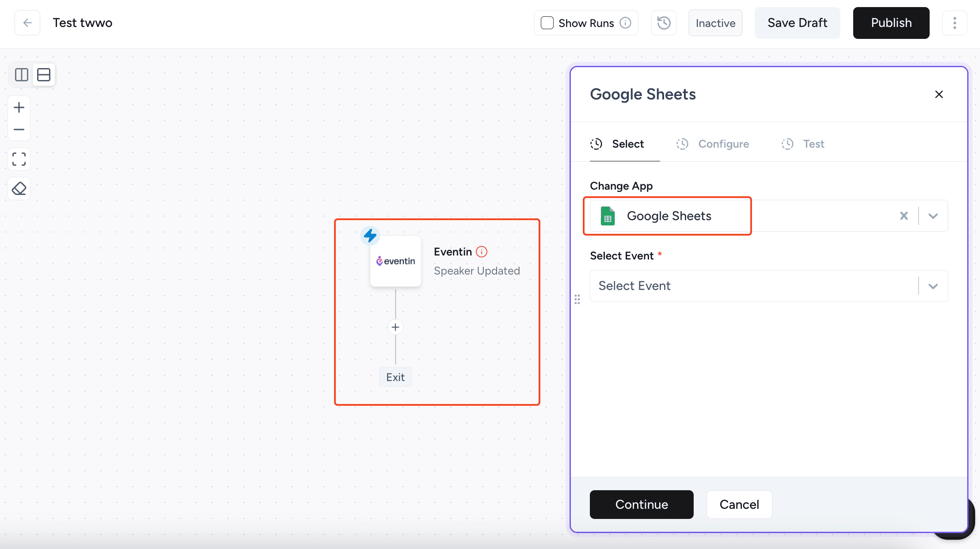Click the Speaker Updated label
The width and height of the screenshot is (980, 549).
[x=477, y=271]
